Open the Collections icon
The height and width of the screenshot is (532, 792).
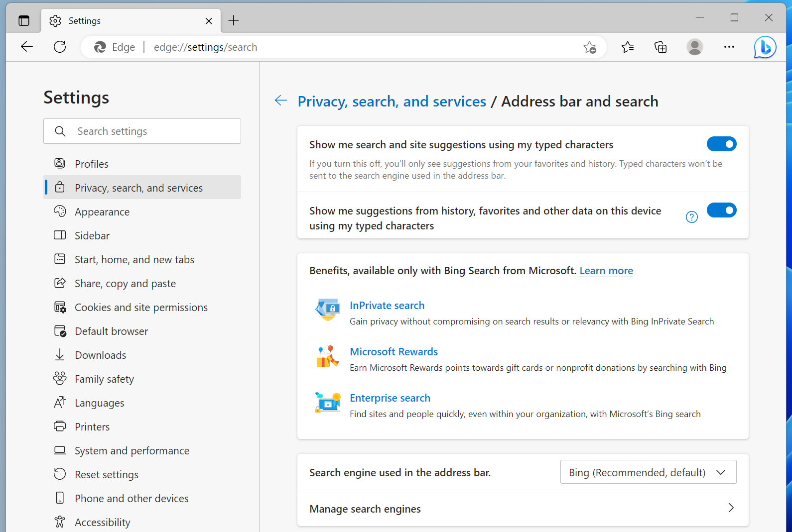(660, 47)
